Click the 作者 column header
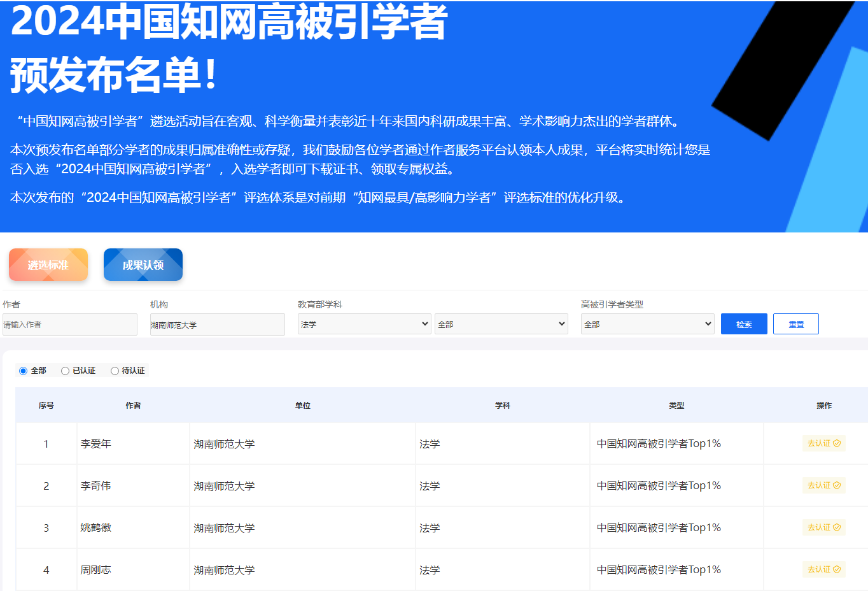The image size is (868, 591). pyautogui.click(x=133, y=406)
